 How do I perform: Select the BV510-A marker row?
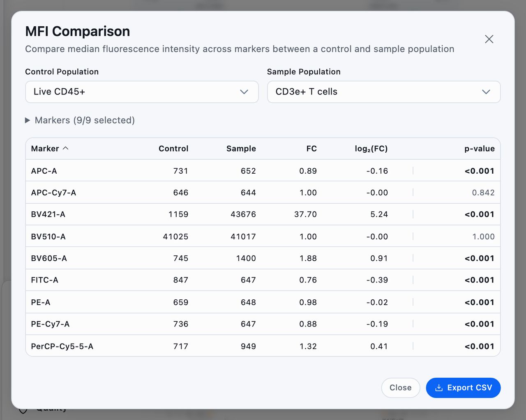tap(263, 236)
